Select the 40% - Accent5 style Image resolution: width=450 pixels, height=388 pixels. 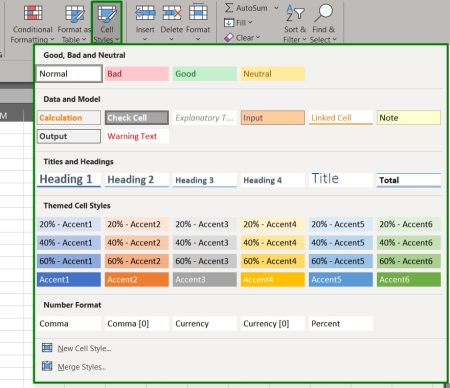click(341, 243)
